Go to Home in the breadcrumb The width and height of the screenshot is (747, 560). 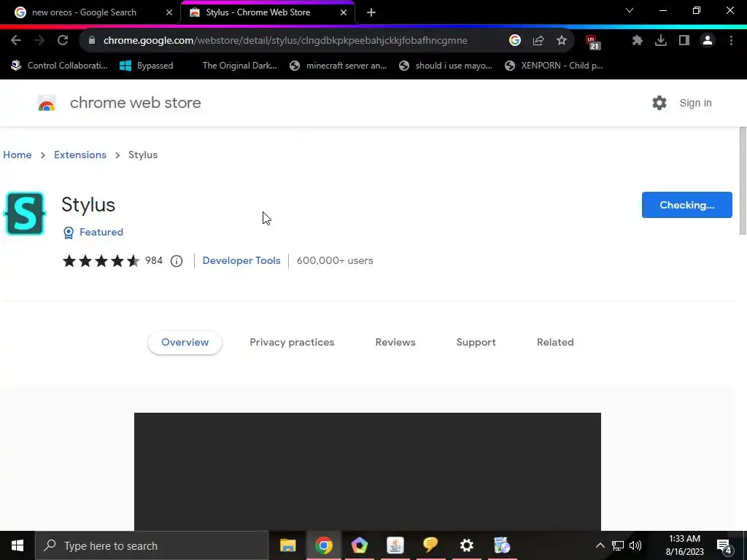(x=18, y=155)
